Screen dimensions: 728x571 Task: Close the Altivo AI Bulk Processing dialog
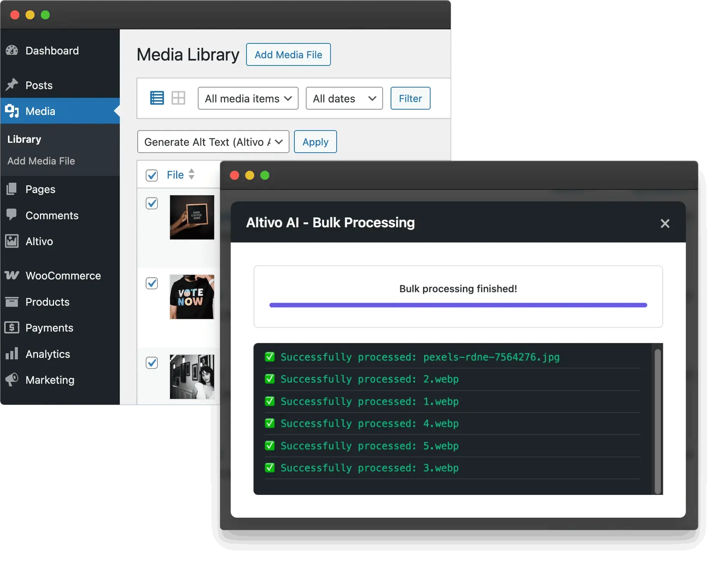pyautogui.click(x=664, y=223)
